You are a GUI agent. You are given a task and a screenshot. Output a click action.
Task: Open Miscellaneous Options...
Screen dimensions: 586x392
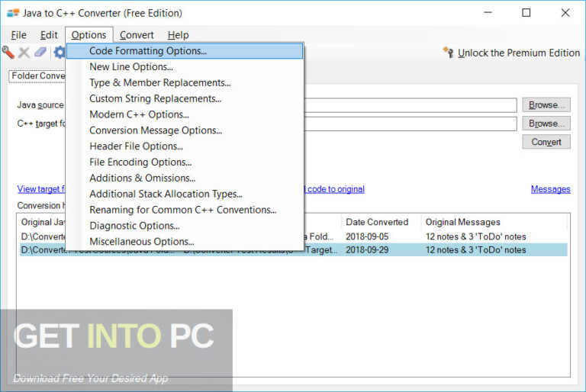(185, 242)
